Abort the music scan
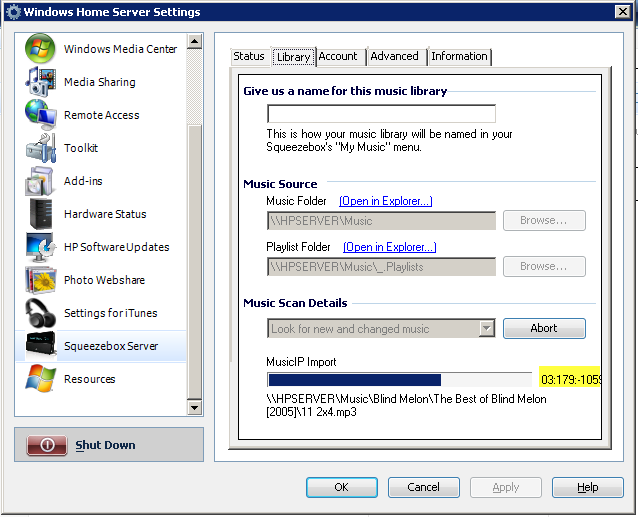 (544, 329)
